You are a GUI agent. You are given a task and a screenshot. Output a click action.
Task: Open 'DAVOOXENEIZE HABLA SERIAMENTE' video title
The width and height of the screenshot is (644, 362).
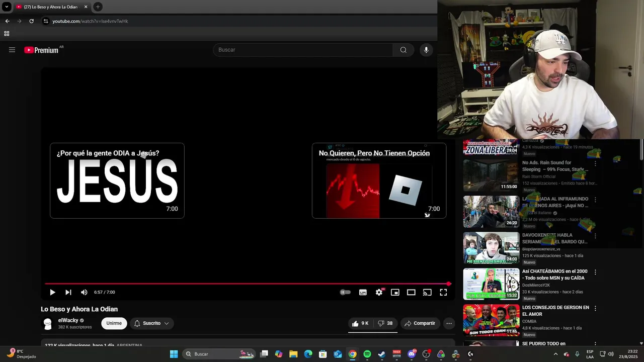pyautogui.click(x=555, y=238)
